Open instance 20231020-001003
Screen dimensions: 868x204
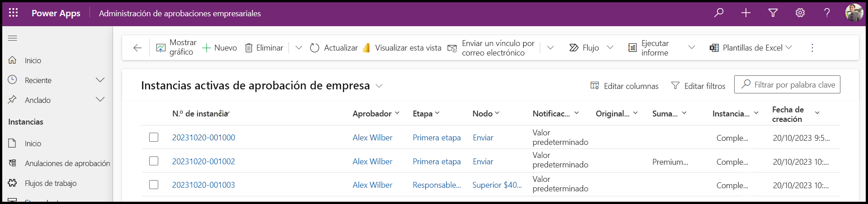pos(203,185)
